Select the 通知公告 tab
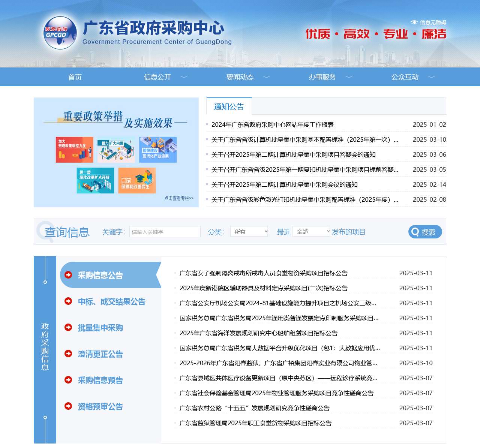Image resolution: width=480 pixels, height=448 pixels. [x=229, y=106]
